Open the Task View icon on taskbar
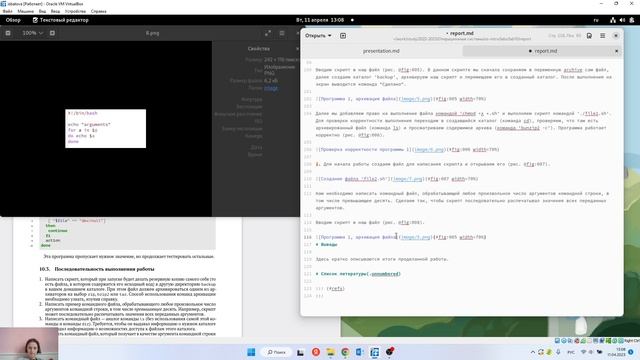The height and width of the screenshot is (360, 640). (x=300, y=352)
